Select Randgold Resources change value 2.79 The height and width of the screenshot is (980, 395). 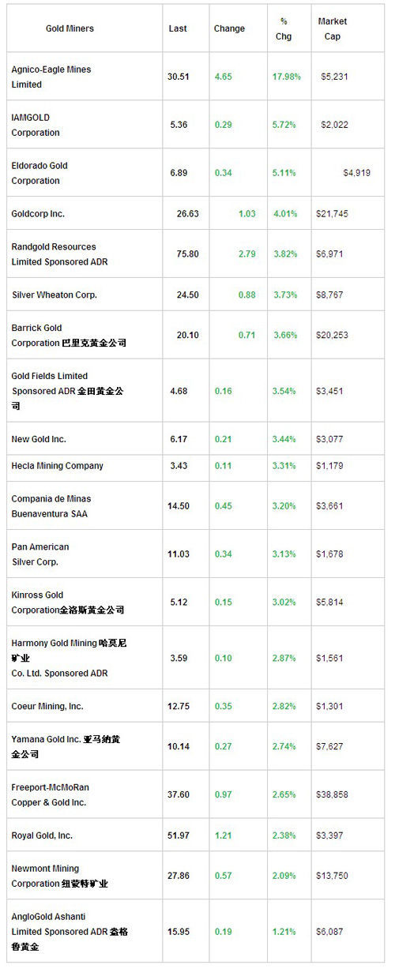[247, 254]
